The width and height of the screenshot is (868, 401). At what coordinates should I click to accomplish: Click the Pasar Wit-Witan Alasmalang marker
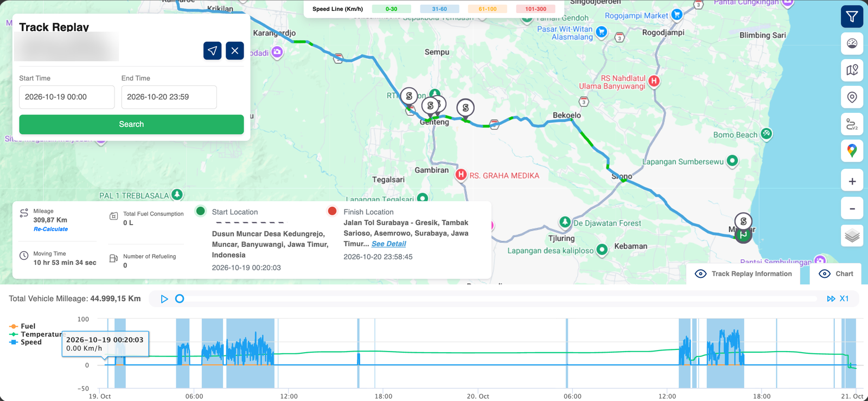click(x=601, y=32)
